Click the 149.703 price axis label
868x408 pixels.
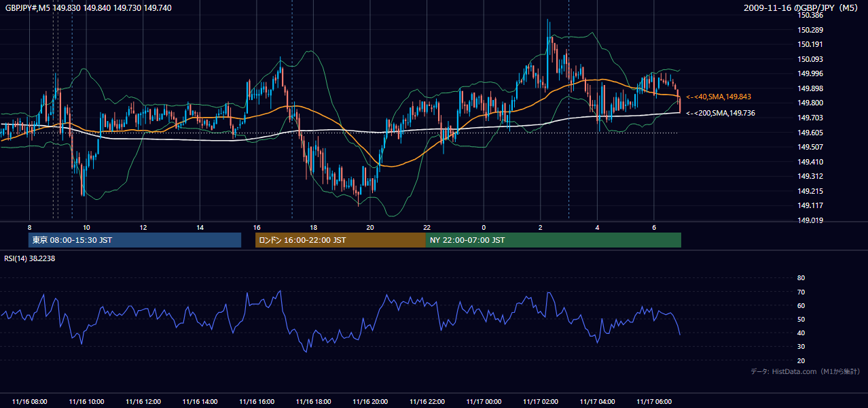[x=810, y=118]
